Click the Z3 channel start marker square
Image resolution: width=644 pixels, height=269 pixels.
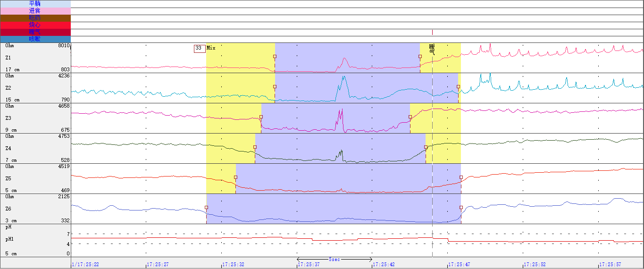click(261, 117)
